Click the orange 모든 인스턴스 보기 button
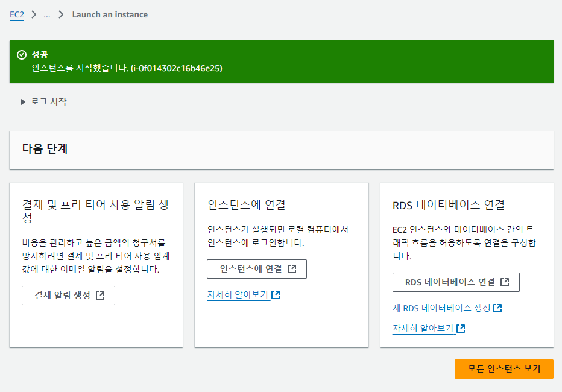 click(504, 368)
